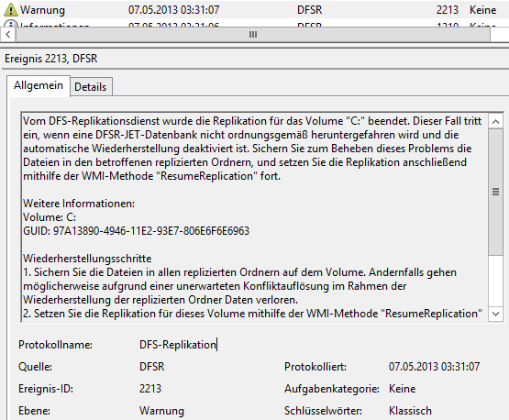Select the Warnung event row from 03:31:07
The image size is (509, 420).
tap(255, 10)
